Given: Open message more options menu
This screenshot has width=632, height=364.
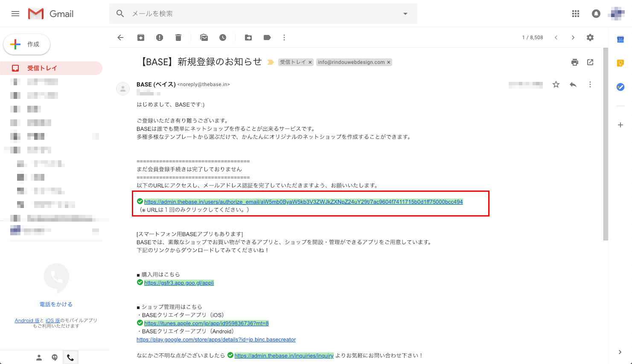Looking at the screenshot, I should pos(590,84).
